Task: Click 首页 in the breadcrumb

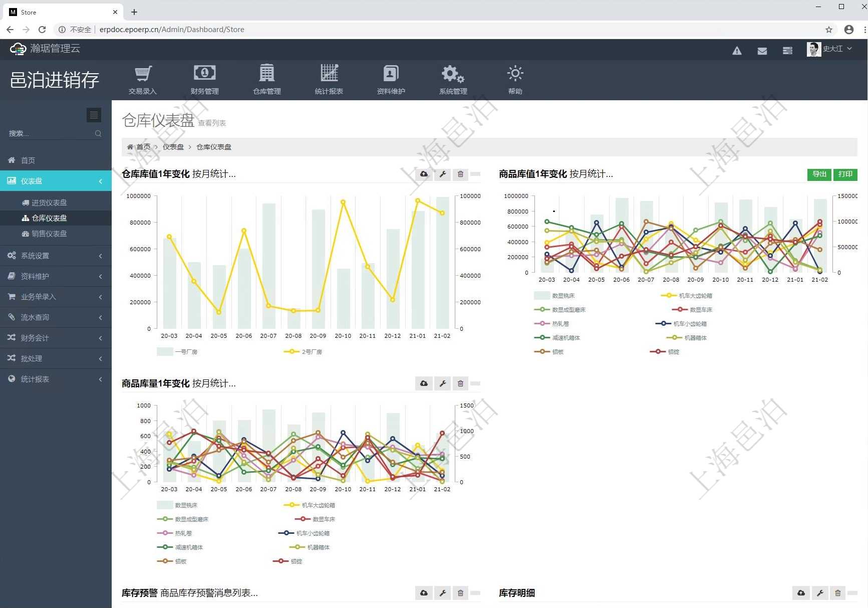Action: click(x=143, y=147)
